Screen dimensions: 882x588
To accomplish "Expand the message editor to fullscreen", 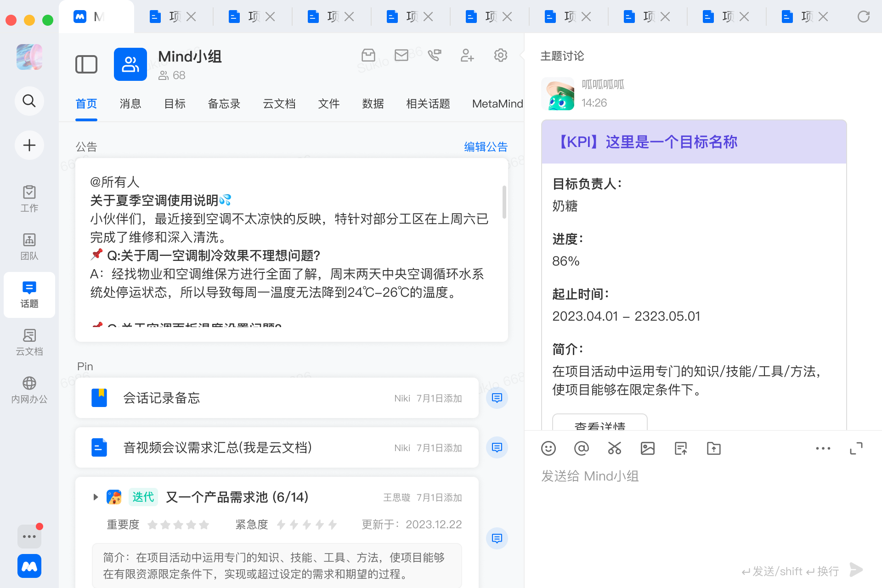I will [x=856, y=448].
